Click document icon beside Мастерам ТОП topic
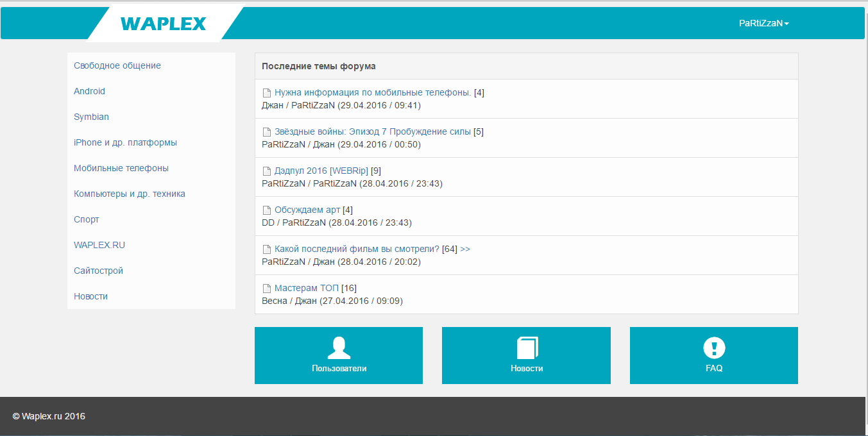 point(267,289)
